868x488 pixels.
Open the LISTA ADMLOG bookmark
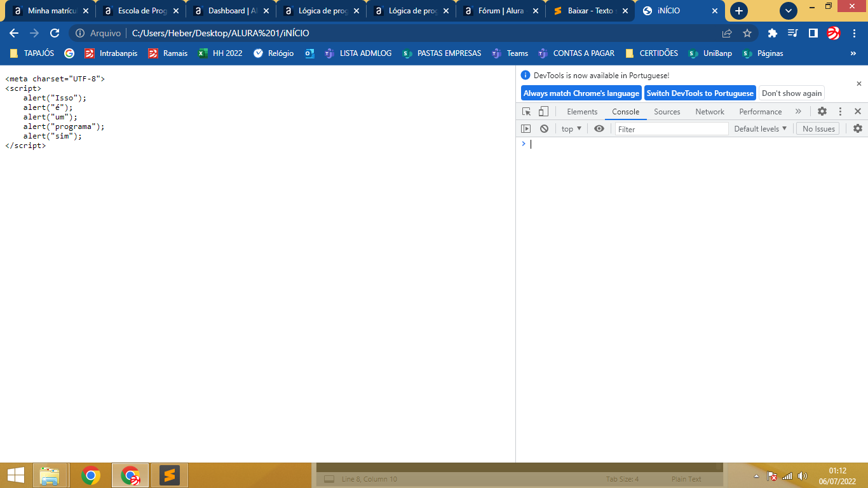(358, 53)
